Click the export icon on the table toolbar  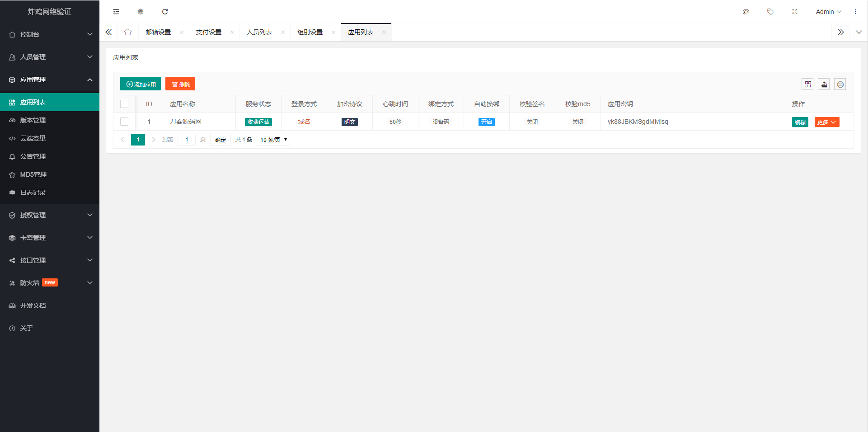tap(824, 84)
